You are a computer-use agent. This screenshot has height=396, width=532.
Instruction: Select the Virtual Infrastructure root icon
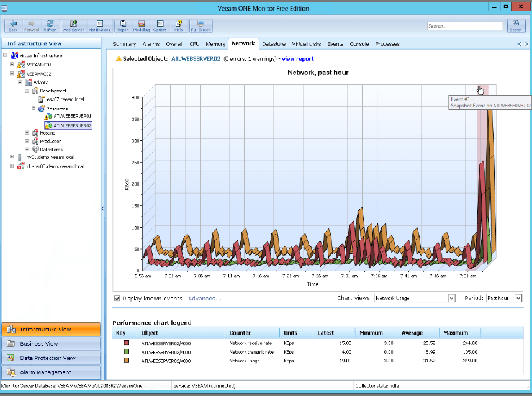(x=15, y=55)
